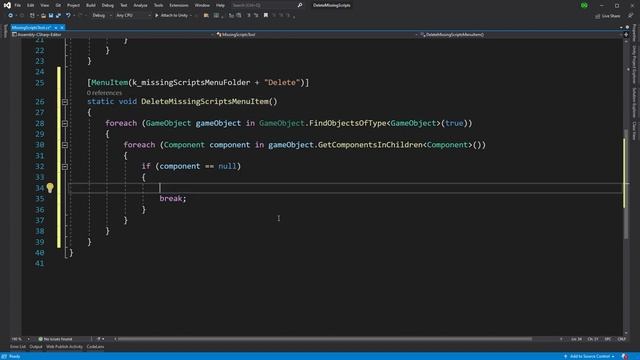Screen dimensions: 640x360
Task: Click the Attach to Unity button
Action: (x=171, y=16)
